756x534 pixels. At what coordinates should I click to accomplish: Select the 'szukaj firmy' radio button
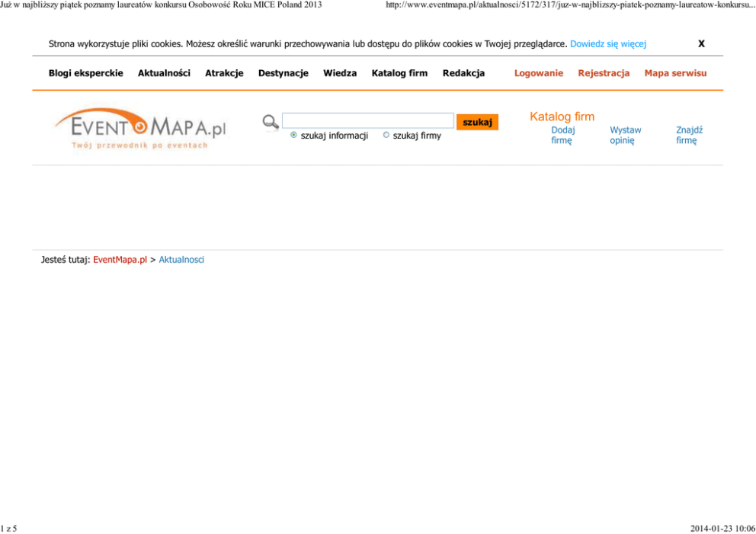(386, 136)
